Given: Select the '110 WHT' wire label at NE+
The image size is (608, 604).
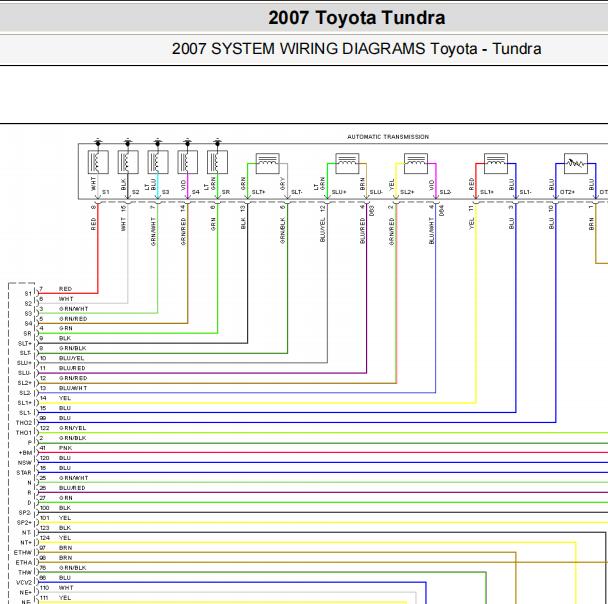Looking at the screenshot, I should coord(56,588).
